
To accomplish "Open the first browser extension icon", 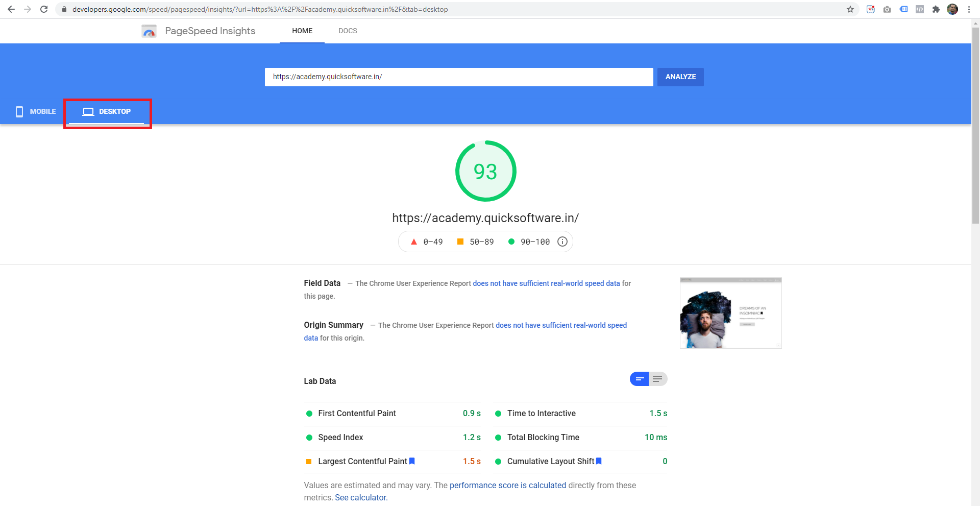I will [x=871, y=9].
